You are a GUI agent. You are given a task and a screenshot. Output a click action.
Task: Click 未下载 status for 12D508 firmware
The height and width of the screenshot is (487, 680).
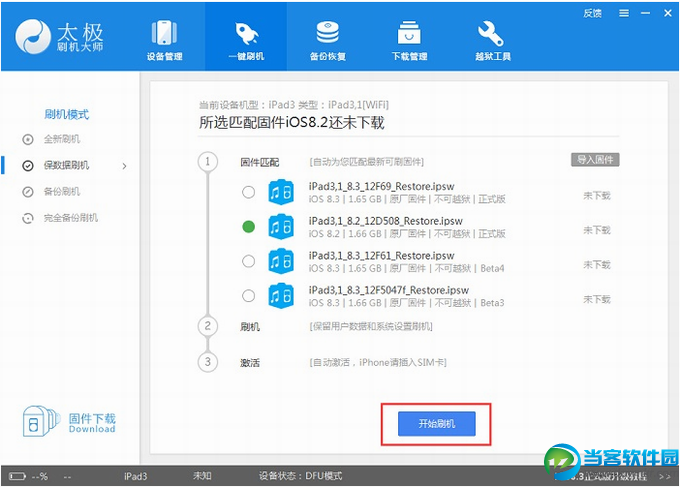[x=597, y=230]
